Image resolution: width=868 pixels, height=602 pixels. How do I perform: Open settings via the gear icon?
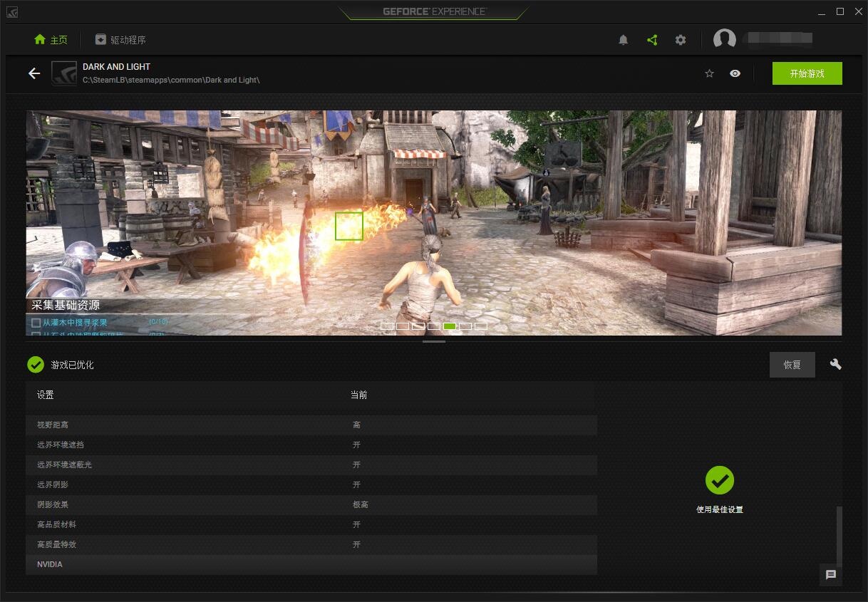click(x=681, y=40)
